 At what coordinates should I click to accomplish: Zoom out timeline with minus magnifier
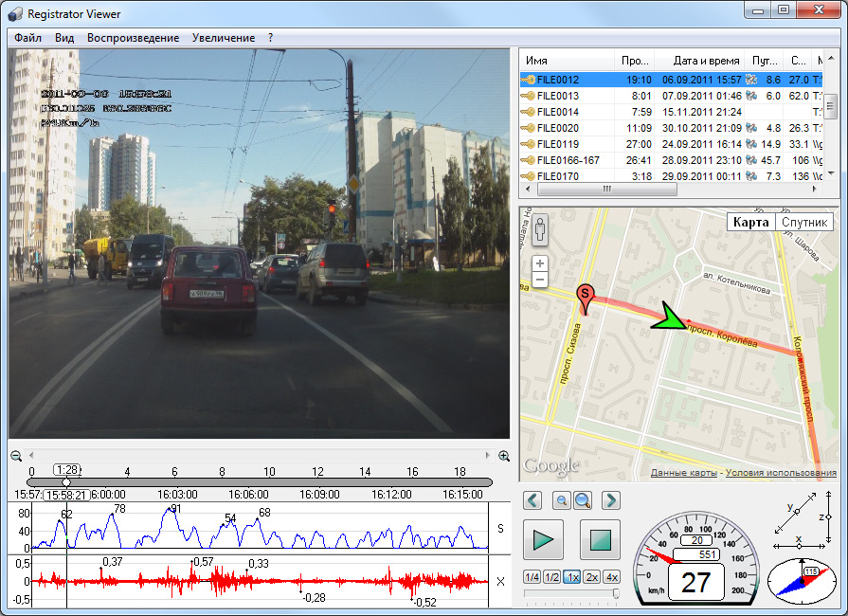(16, 456)
